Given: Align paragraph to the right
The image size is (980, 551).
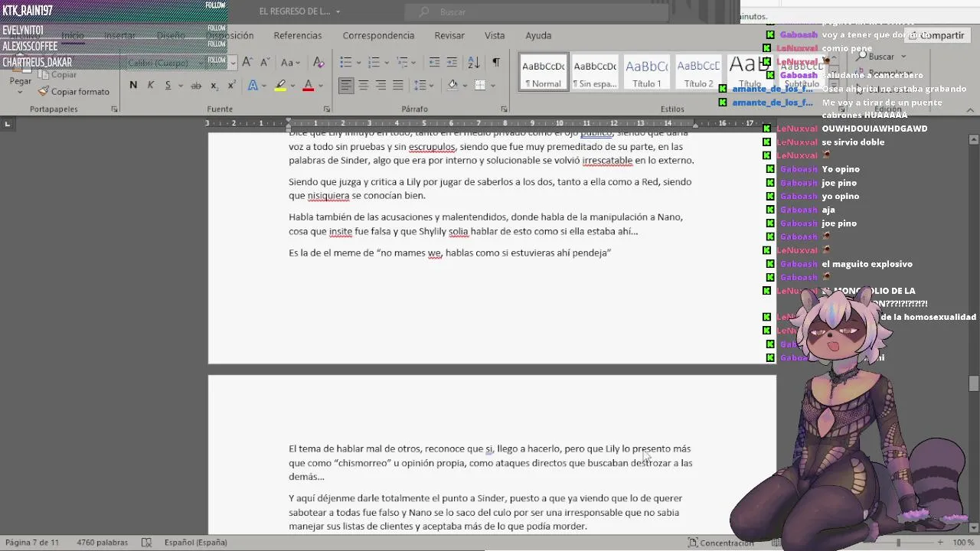Looking at the screenshot, I should pyautogui.click(x=381, y=86).
